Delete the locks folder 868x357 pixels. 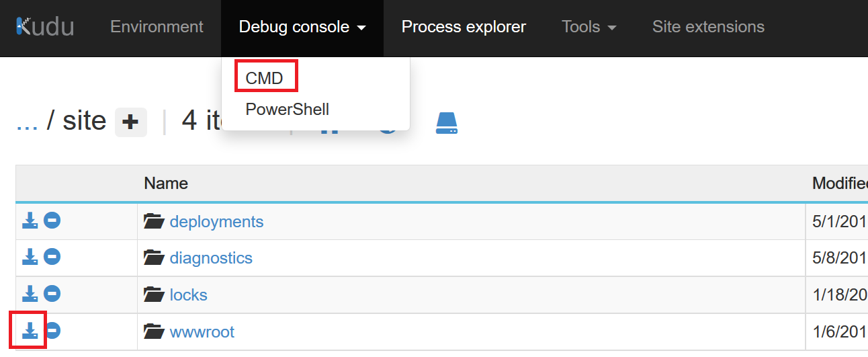(x=52, y=294)
